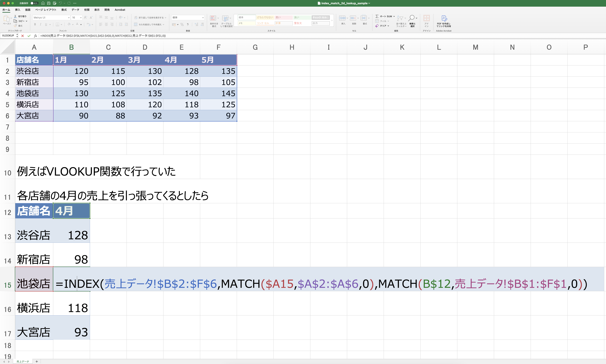
Task: Click the Home icon in title bar
Action: click(x=43, y=3)
